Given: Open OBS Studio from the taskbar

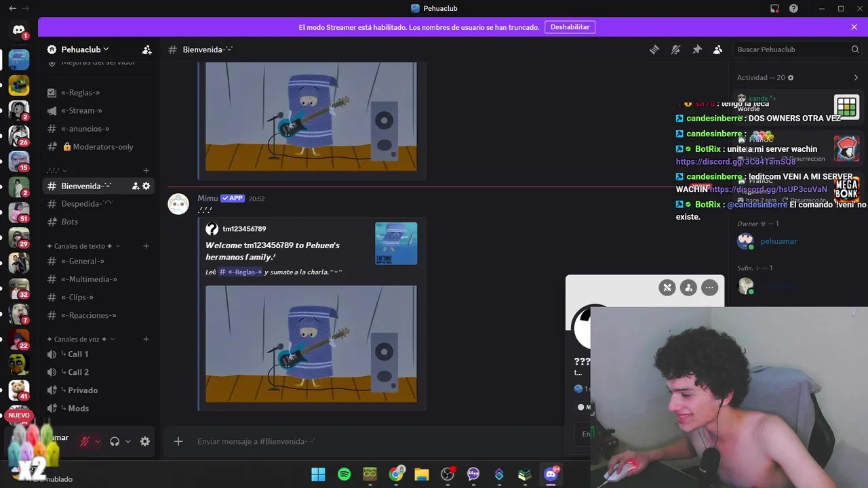Looking at the screenshot, I should point(448,474).
